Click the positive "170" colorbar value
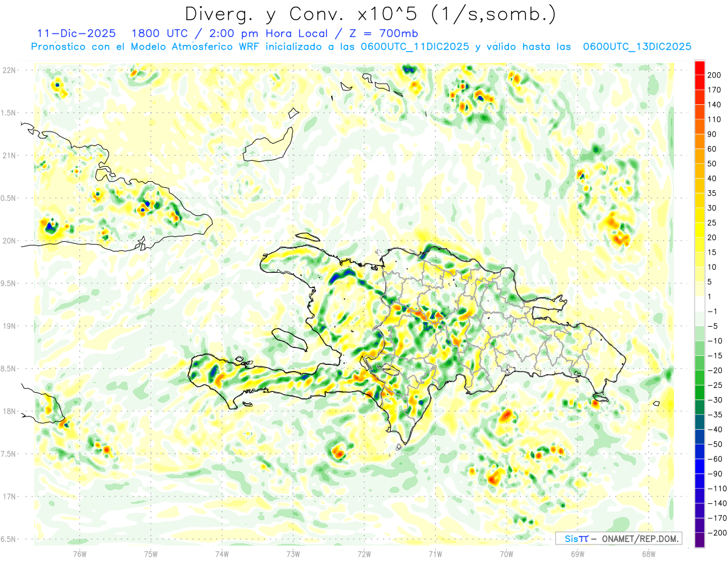The width and height of the screenshot is (728, 562). click(x=715, y=90)
